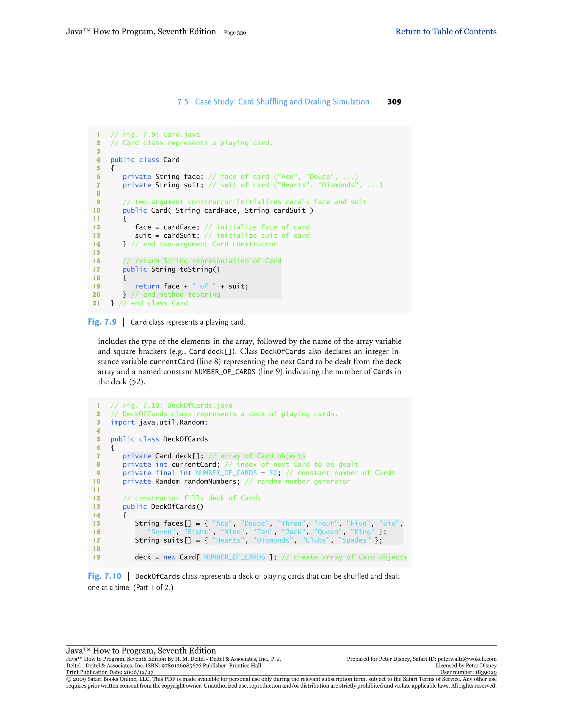Click the return face + " of " statement
Viewport: 563px width, 728px height.
191,286
